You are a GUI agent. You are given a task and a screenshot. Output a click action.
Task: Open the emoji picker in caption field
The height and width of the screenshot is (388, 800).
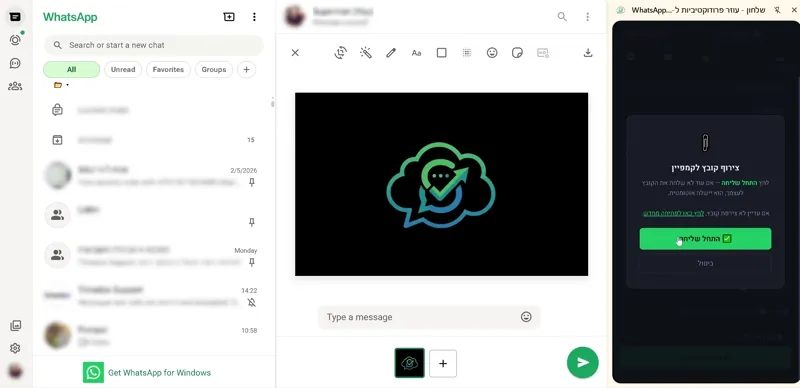(x=526, y=317)
